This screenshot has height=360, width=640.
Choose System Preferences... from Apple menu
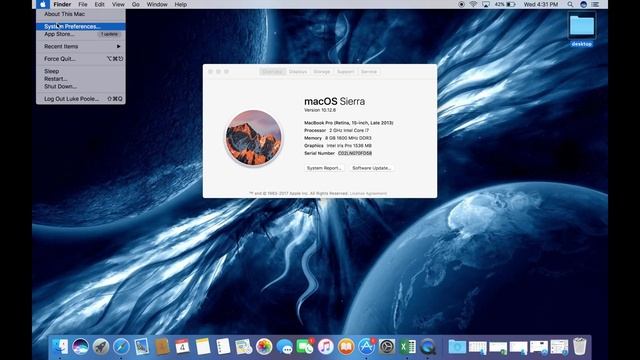point(81,27)
